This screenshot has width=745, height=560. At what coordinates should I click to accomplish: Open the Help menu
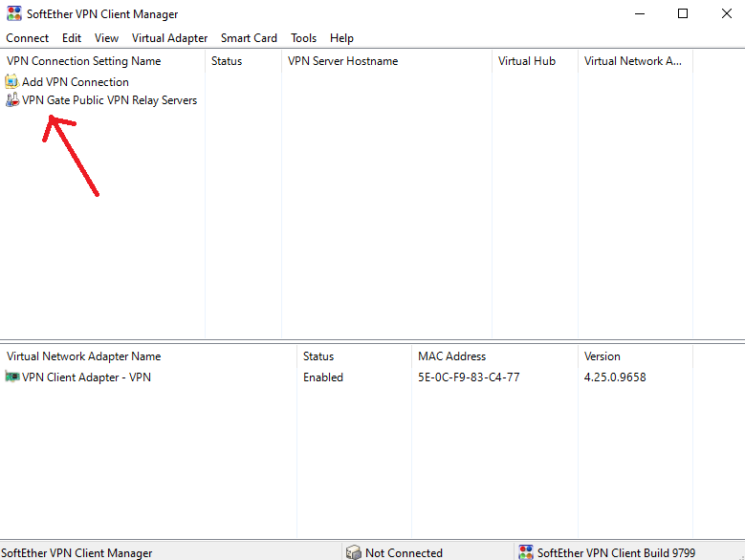coord(341,38)
